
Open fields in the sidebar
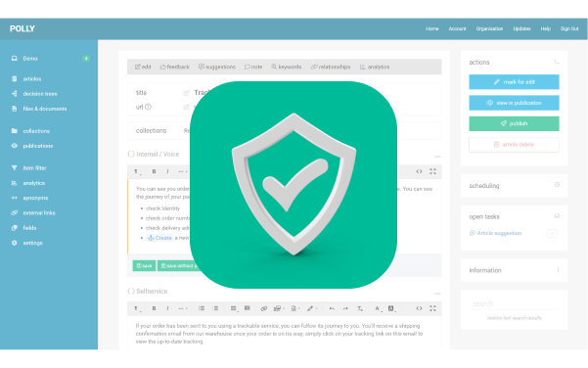(23, 228)
